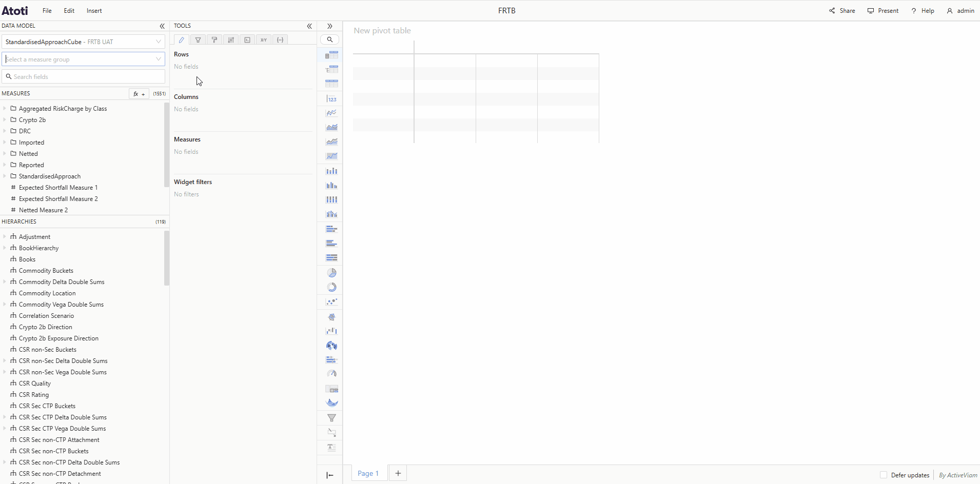Select the gauge chart widget icon

(x=332, y=373)
